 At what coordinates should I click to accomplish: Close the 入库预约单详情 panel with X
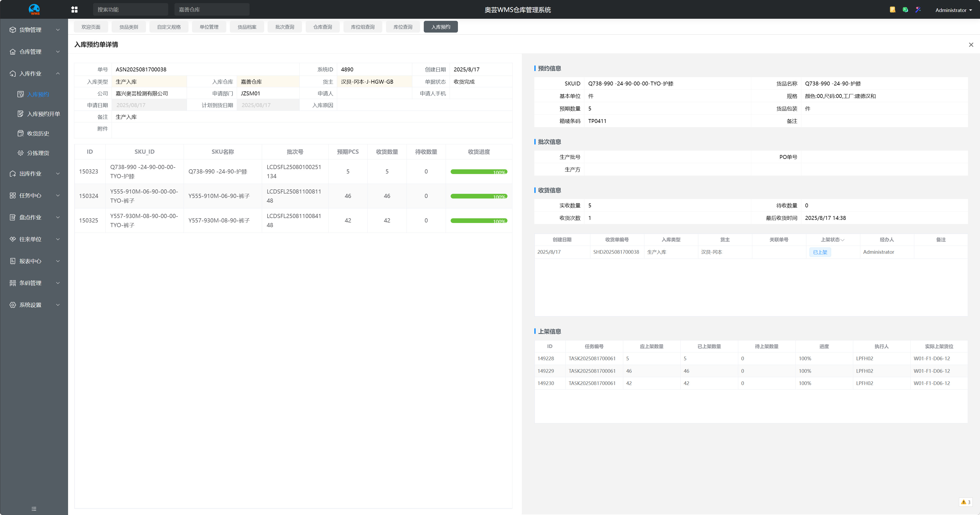(971, 45)
